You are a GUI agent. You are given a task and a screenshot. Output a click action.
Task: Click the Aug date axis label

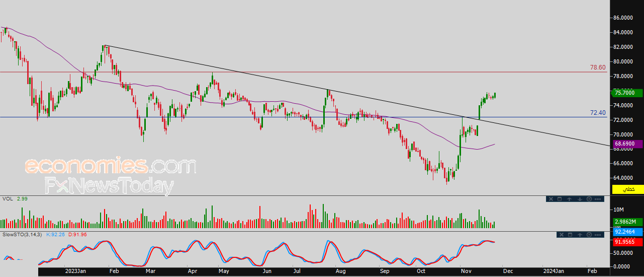tap(340, 271)
